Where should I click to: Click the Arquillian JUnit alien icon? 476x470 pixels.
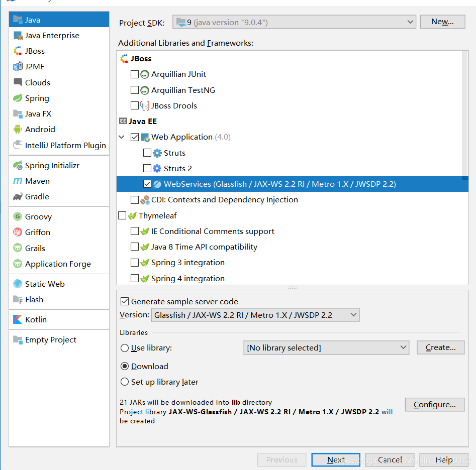145,74
